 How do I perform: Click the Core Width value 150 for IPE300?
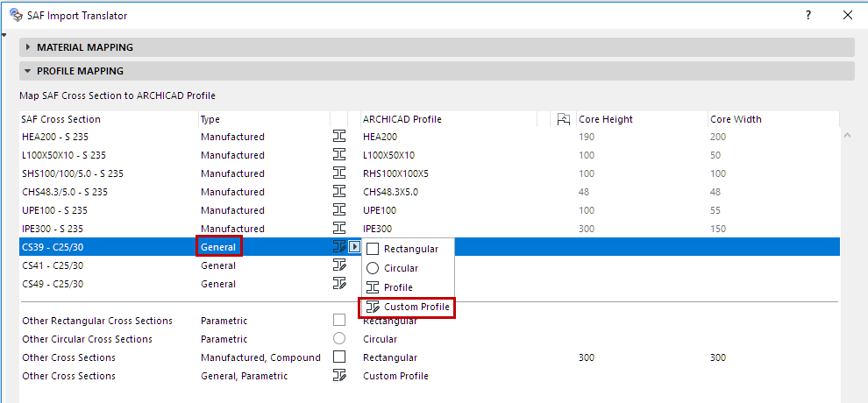718,229
